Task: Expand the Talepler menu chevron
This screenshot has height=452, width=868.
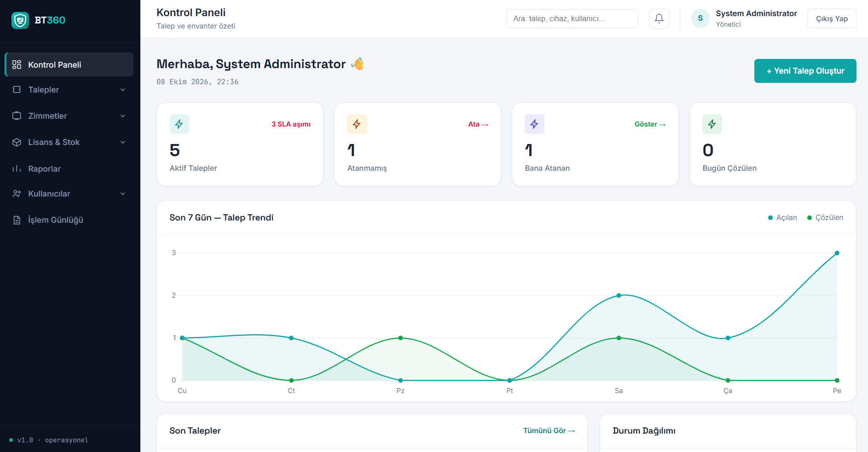Action: point(123,90)
